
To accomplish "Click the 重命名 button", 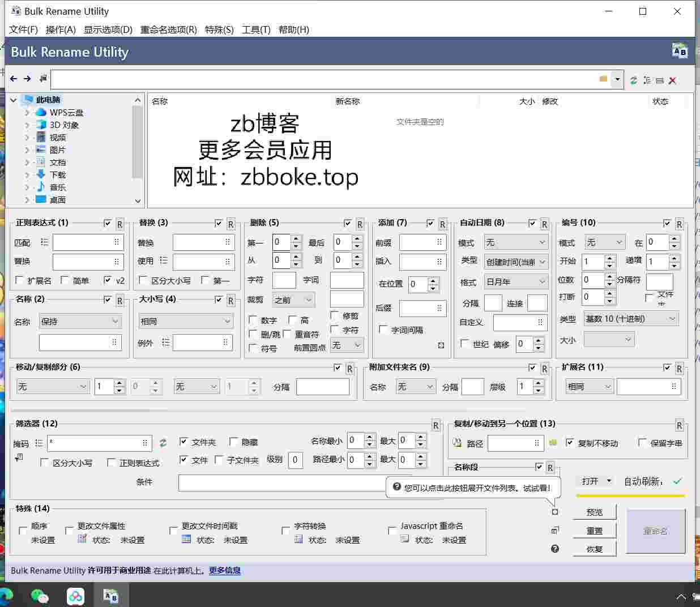I will click(655, 531).
